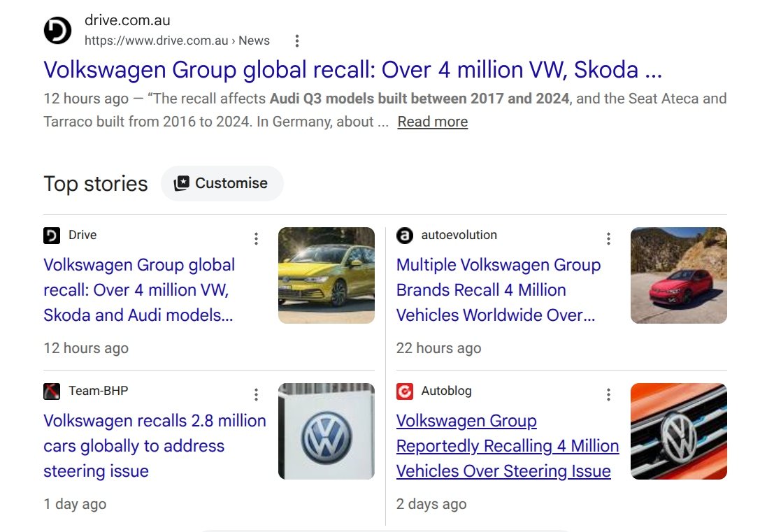Click the Team-BHP source name label
Screen dimensions: 760x532
99,391
